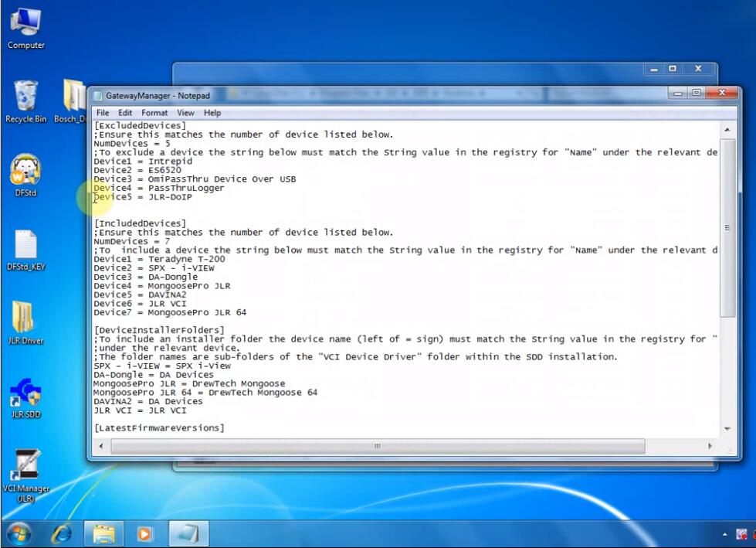Click 'Device7 = MongoosePro JLR 64' line
The width and height of the screenshot is (756, 548).
coord(170,312)
